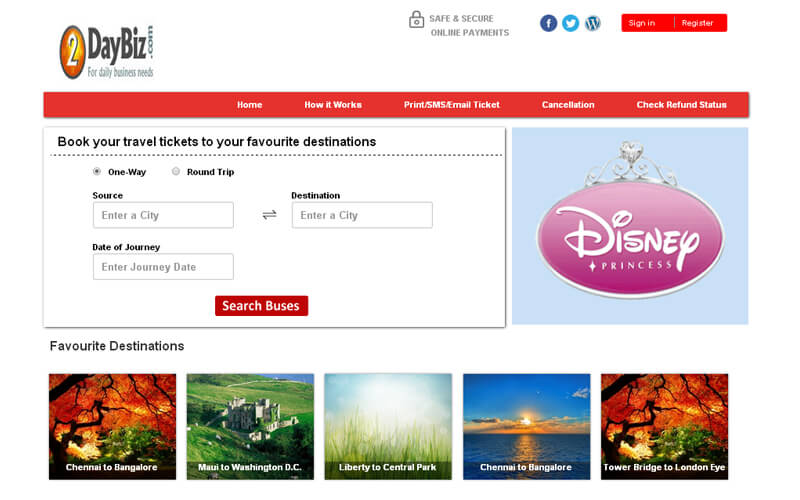The width and height of the screenshot is (800, 500).
Task: Go to Home menu item
Action: coord(249,105)
